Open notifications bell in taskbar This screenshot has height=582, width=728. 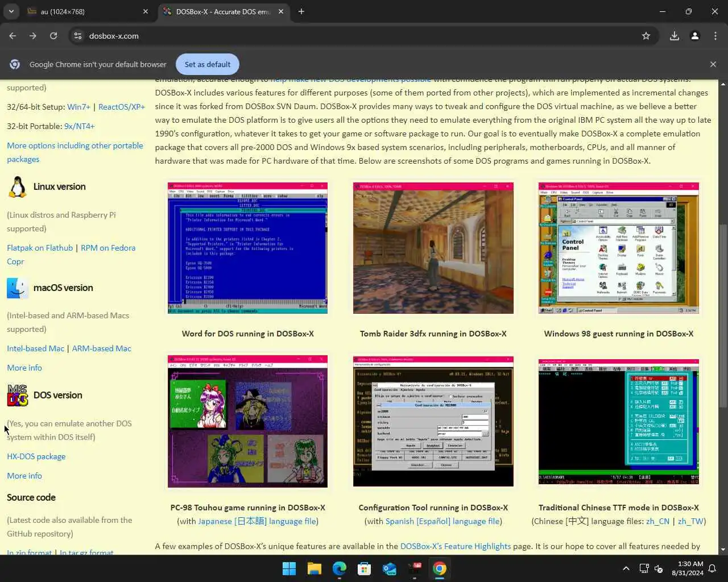pyautogui.click(x=712, y=568)
